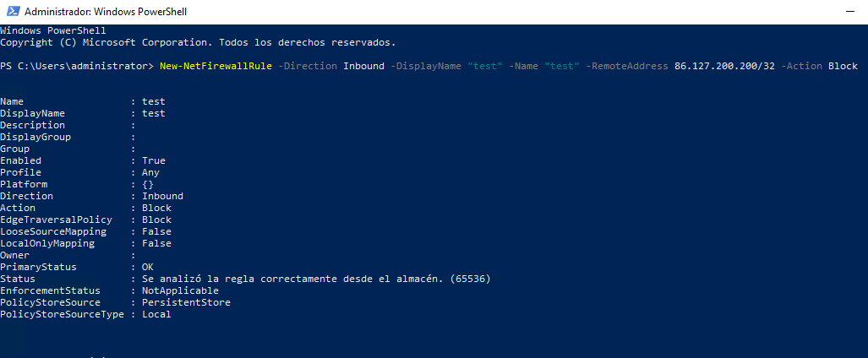Click the IP address 86.127.200.200/32
This screenshot has height=358, width=868.
pyautogui.click(x=724, y=66)
